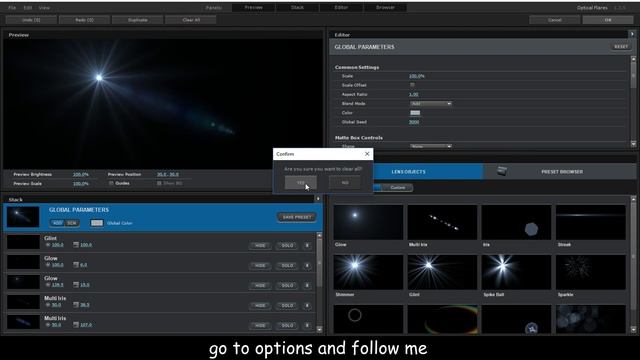The width and height of the screenshot is (640, 360).
Task: Add a Sparkle lens object
Action: click(x=591, y=272)
